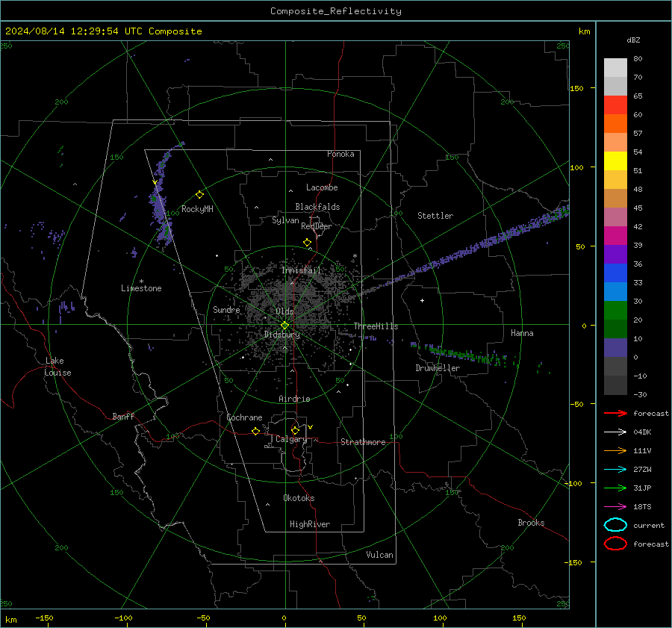
Task: Select the 39 dBZ magenta color swatch
Action: (x=615, y=236)
